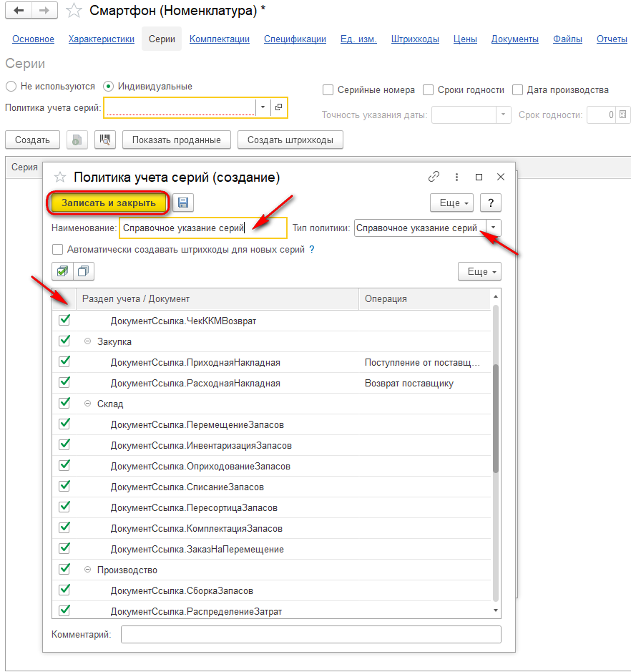The width and height of the screenshot is (631, 672).
Task: Click the Записать и закрыть button
Action: click(x=108, y=203)
